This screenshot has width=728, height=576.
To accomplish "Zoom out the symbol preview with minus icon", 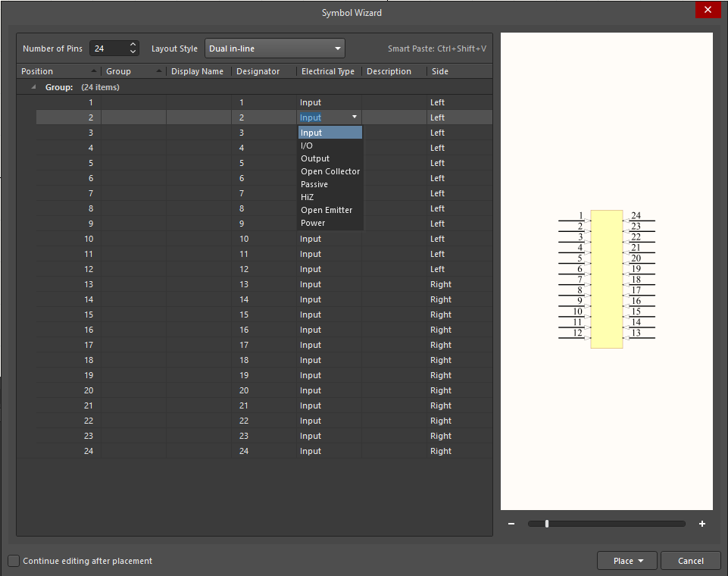I will click(x=511, y=524).
